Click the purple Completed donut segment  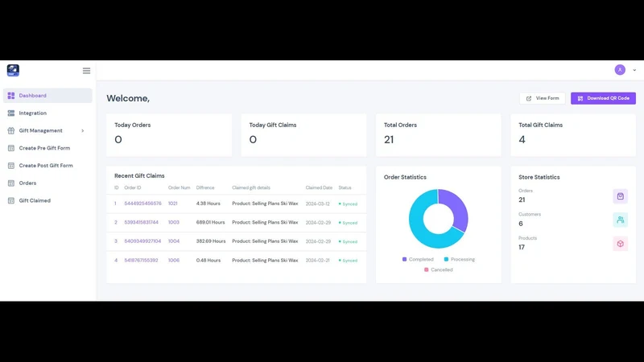click(x=456, y=208)
